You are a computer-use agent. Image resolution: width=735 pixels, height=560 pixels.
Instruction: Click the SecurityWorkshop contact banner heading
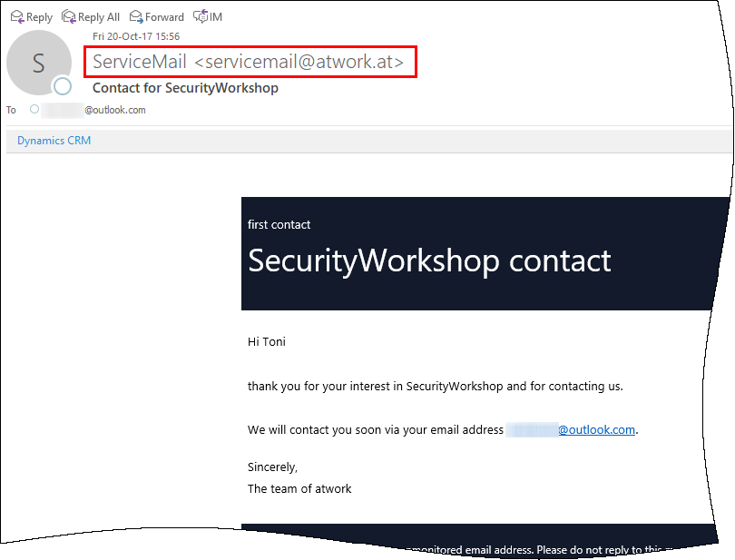[429, 260]
